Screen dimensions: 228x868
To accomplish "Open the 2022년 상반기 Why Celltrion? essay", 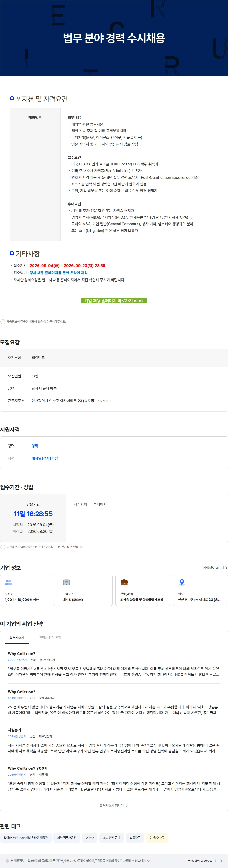I will (x=114, y=664).
